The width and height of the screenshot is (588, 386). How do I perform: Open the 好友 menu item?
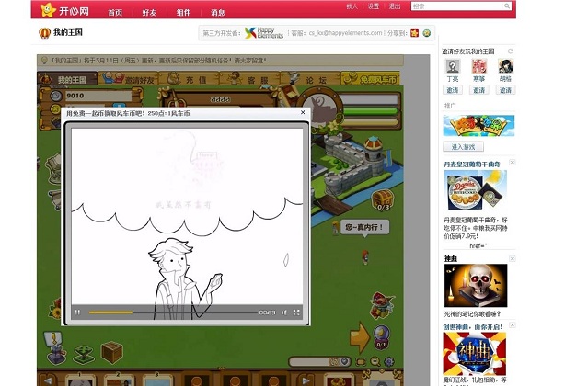[x=149, y=12]
